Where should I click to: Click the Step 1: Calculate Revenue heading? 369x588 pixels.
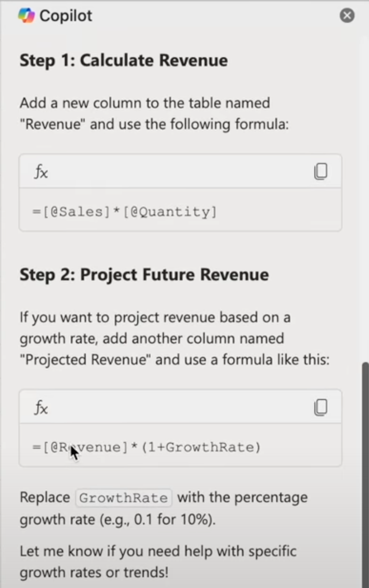[x=124, y=60]
